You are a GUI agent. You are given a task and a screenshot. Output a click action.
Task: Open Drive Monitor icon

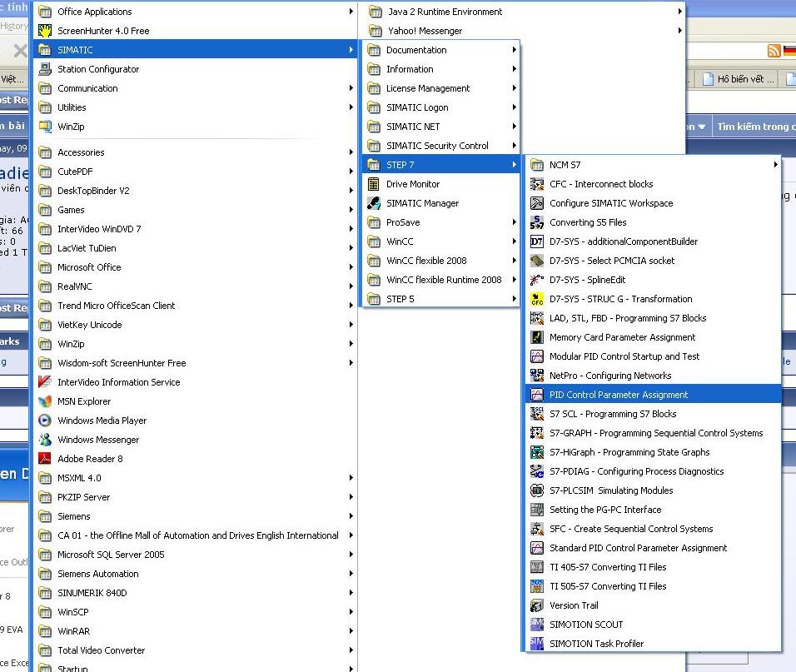pos(374,184)
